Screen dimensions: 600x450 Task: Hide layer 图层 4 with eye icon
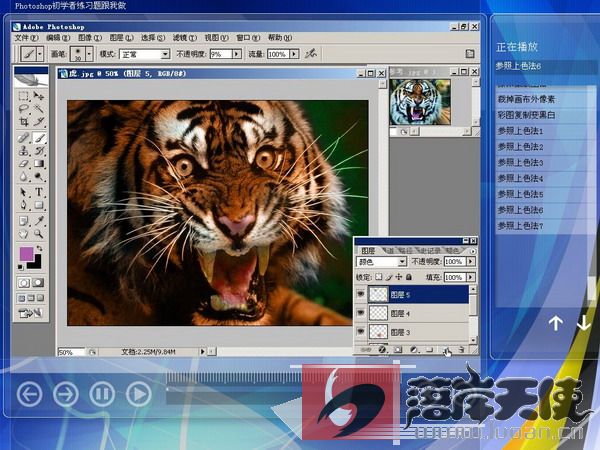pos(360,313)
